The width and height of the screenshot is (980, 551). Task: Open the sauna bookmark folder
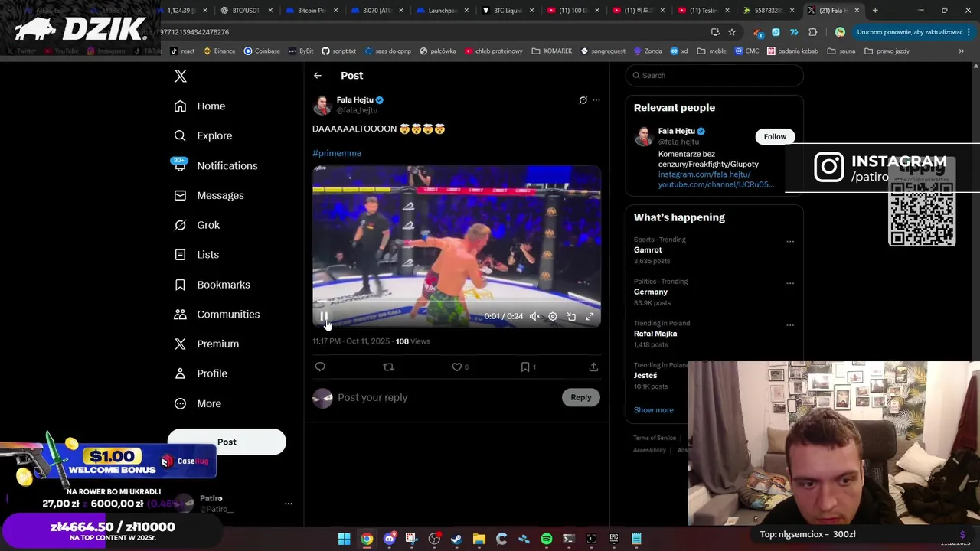click(x=841, y=51)
